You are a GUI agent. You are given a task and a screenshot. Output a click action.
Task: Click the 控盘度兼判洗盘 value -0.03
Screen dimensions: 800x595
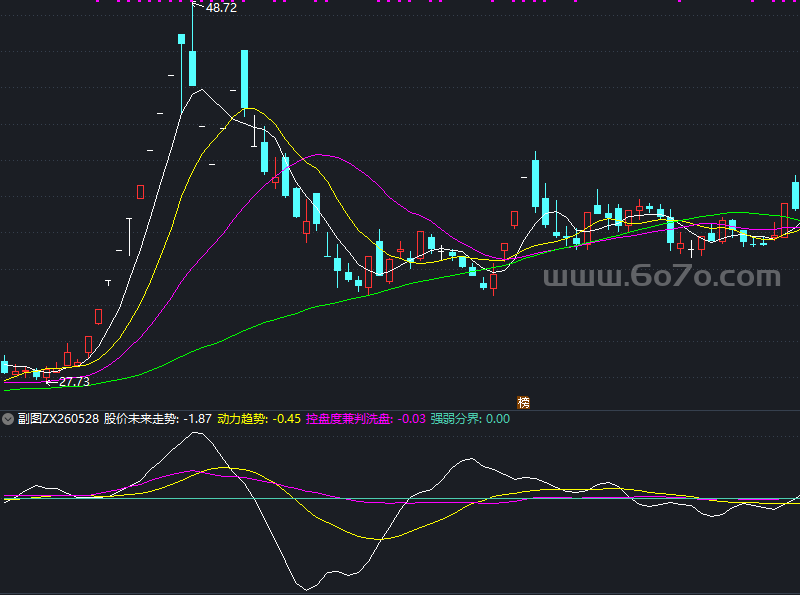pos(411,419)
